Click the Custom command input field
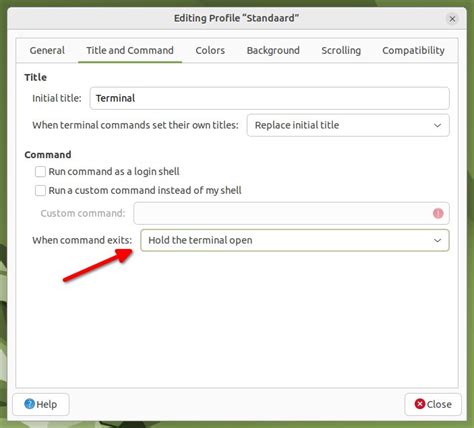Screen dimensions: 474x428 coord(291,213)
